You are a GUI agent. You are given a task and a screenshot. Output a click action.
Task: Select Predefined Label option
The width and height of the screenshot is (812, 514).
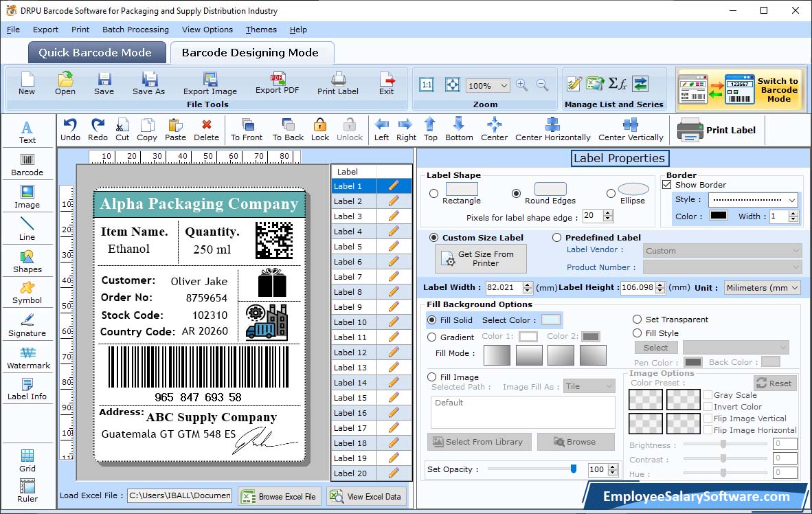point(556,237)
